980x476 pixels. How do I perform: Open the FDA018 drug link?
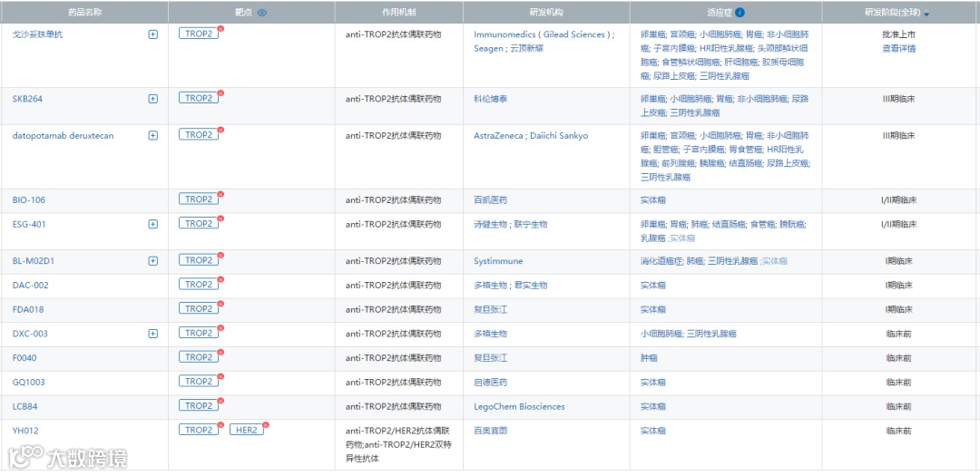tap(28, 309)
